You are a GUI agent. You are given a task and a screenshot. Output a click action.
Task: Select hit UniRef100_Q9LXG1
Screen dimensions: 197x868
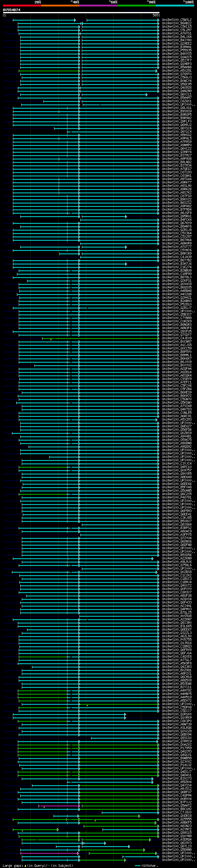[177, 108]
